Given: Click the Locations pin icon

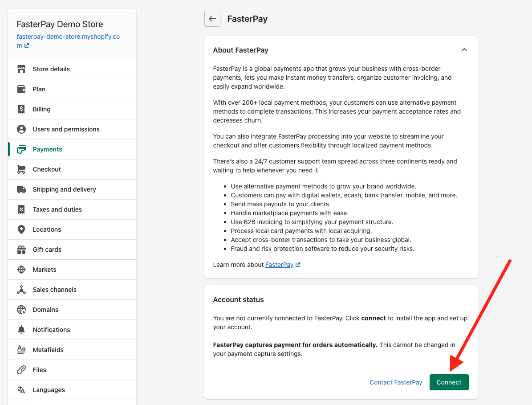Looking at the screenshot, I should (21, 229).
